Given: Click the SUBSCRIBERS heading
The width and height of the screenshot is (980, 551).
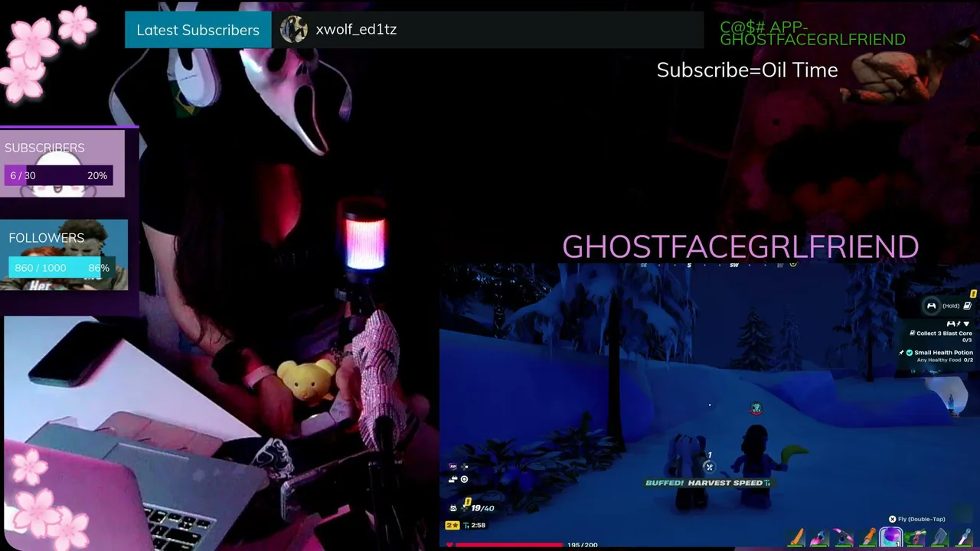Looking at the screenshot, I should click(44, 148).
